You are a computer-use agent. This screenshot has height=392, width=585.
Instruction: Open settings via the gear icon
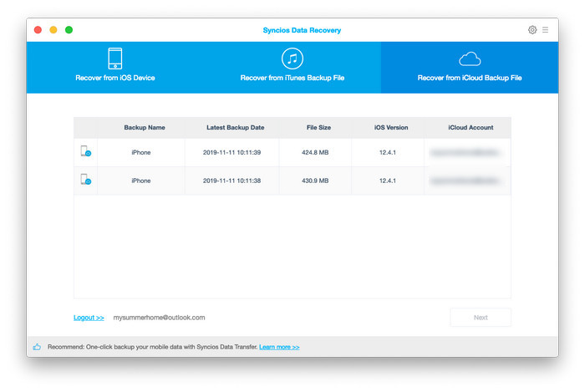pyautogui.click(x=532, y=30)
